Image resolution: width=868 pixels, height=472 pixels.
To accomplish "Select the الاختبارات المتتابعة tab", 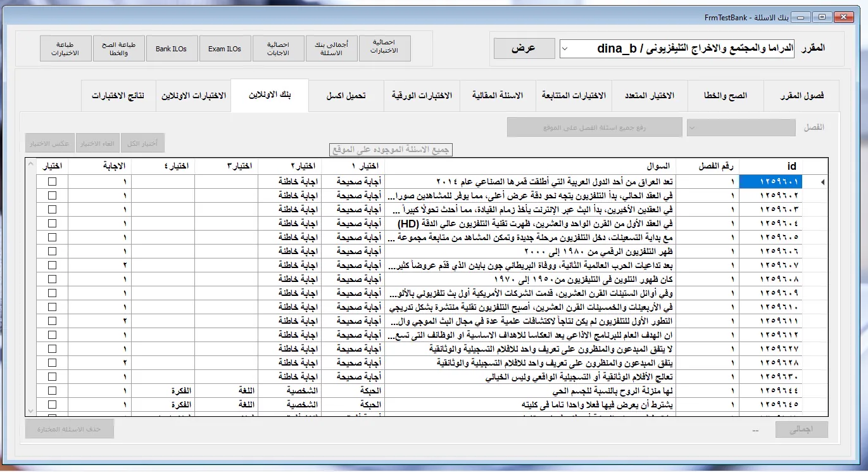I will point(574,96).
